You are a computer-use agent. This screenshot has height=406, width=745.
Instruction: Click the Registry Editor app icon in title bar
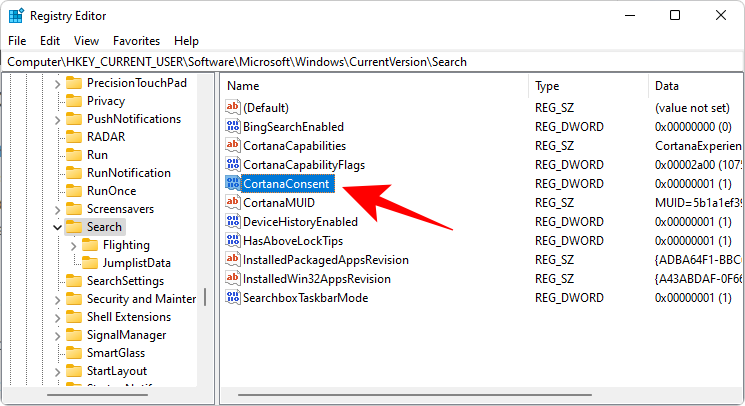click(x=15, y=15)
